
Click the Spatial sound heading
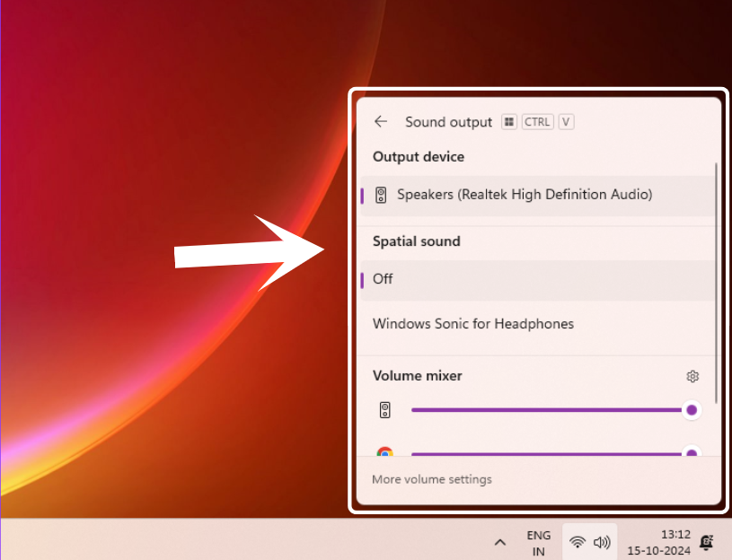pyautogui.click(x=417, y=241)
